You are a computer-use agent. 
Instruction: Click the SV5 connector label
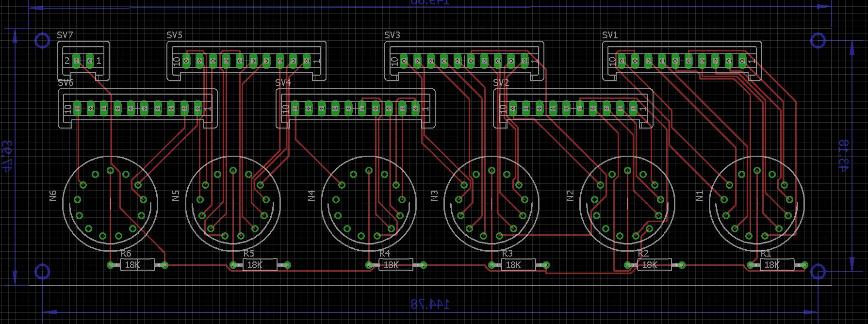point(174,35)
